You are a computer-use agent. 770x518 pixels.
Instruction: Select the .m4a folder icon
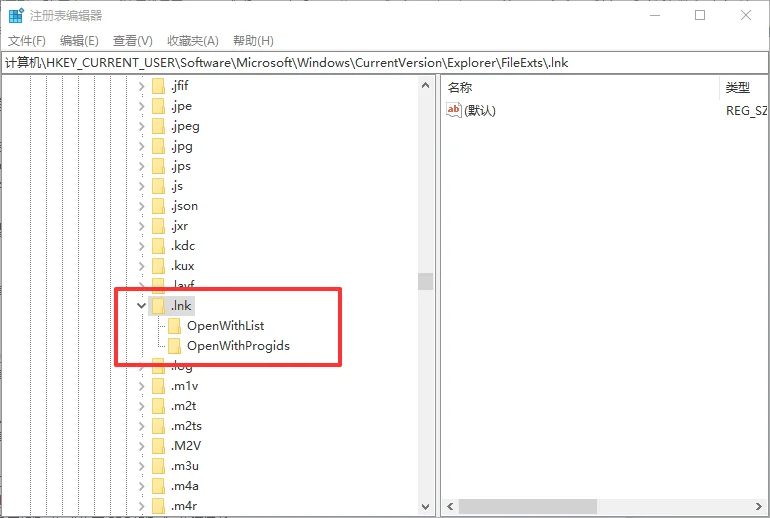[158, 486]
